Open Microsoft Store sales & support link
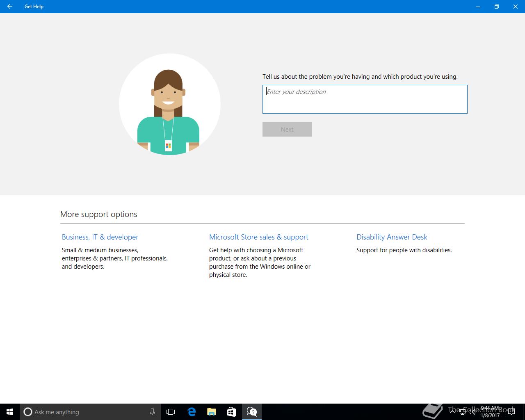Image resolution: width=525 pixels, height=420 pixels. tap(259, 237)
